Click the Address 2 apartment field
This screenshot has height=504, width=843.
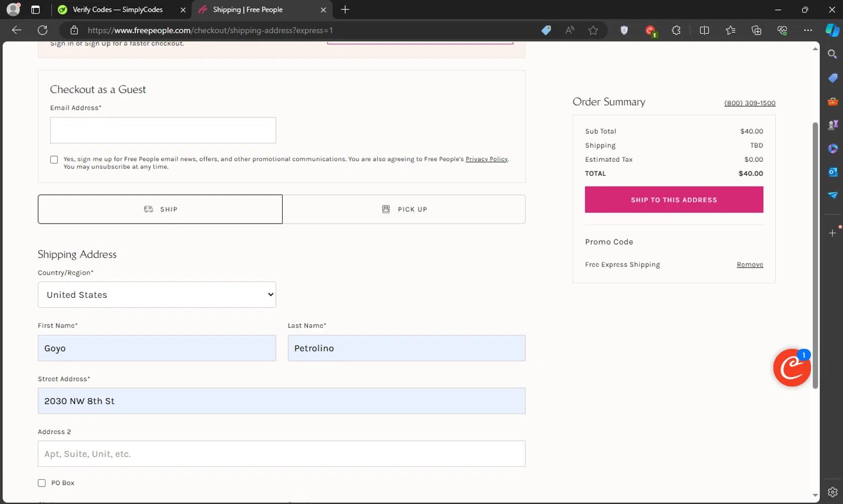[x=282, y=453]
